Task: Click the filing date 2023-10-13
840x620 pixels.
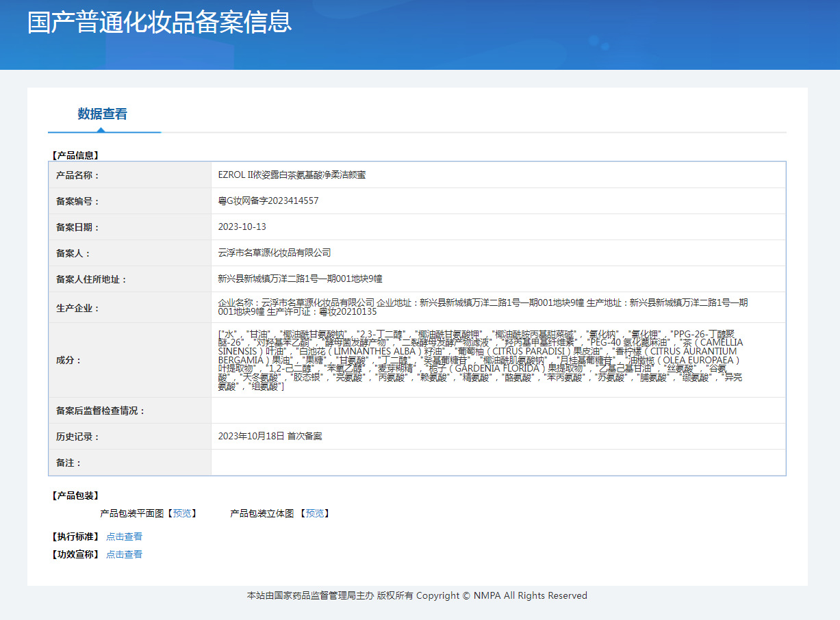Action: (x=242, y=227)
